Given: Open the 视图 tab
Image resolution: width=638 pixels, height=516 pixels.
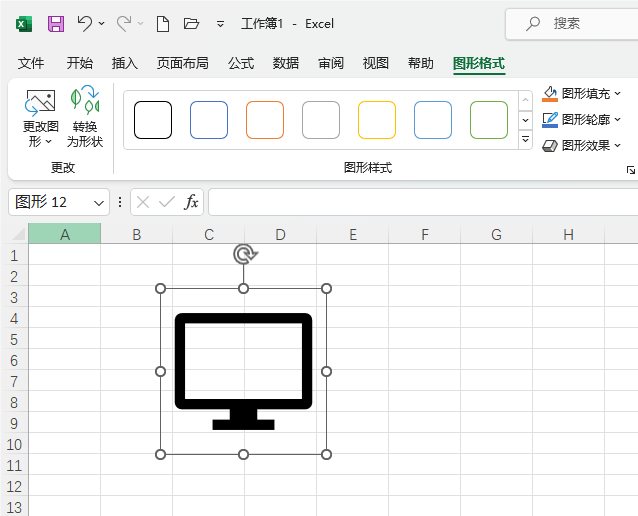Looking at the screenshot, I should click(x=376, y=63).
